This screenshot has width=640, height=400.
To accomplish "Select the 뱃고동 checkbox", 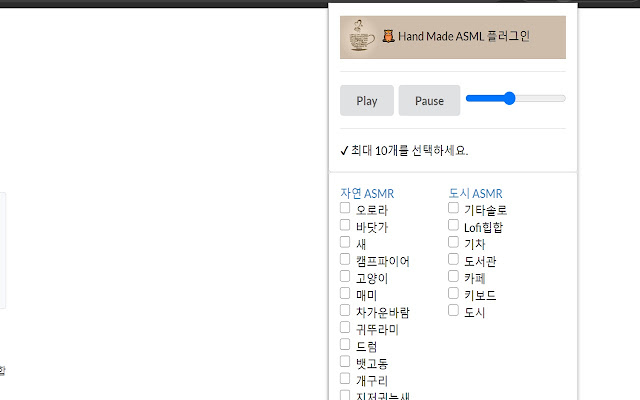I will [345, 362].
